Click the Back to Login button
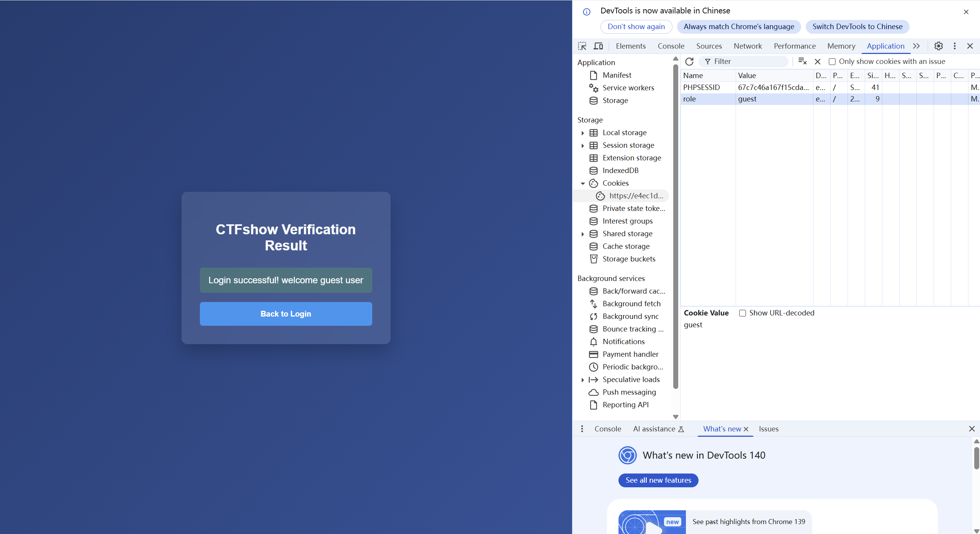980x534 pixels. click(286, 314)
